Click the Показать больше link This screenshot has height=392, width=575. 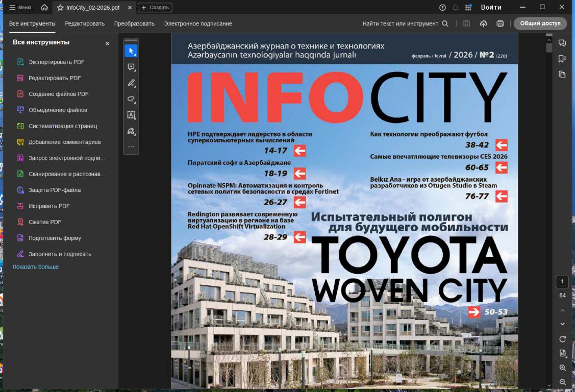pos(36,267)
